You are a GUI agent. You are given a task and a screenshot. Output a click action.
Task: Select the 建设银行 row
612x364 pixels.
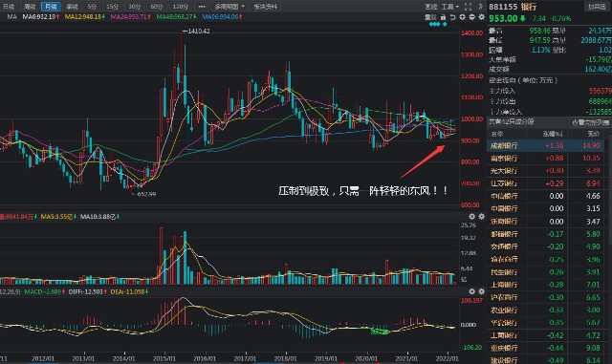point(545,360)
